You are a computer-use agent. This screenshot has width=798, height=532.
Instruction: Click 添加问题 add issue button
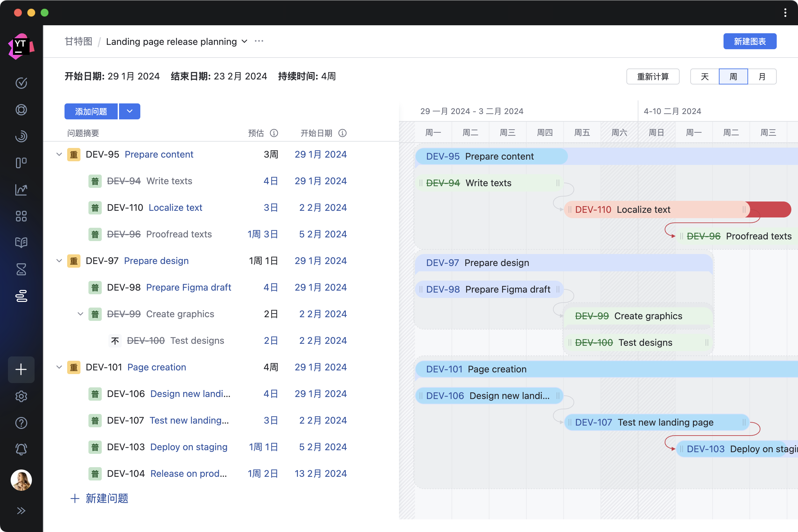[91, 111]
